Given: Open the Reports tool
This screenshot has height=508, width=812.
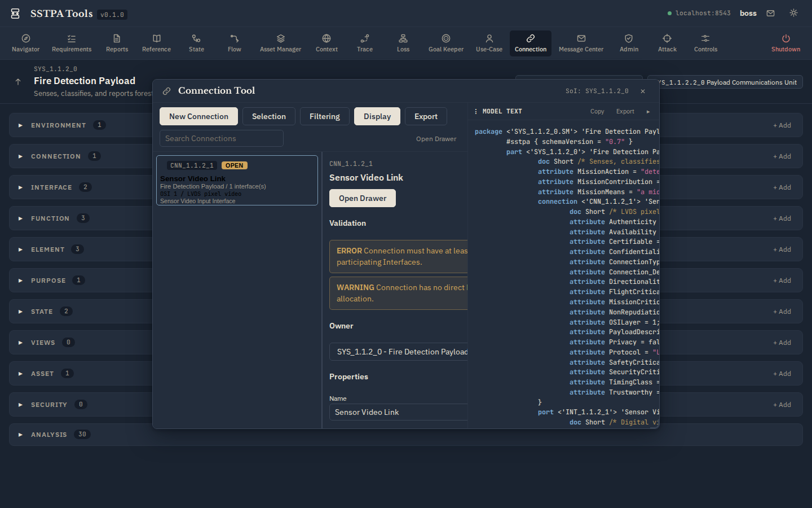Looking at the screenshot, I should pos(117,43).
